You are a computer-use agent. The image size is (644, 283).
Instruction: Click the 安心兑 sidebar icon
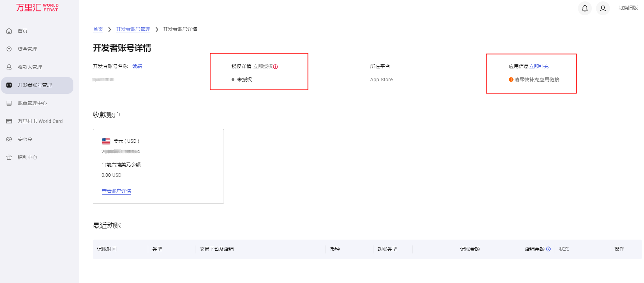tap(9, 139)
